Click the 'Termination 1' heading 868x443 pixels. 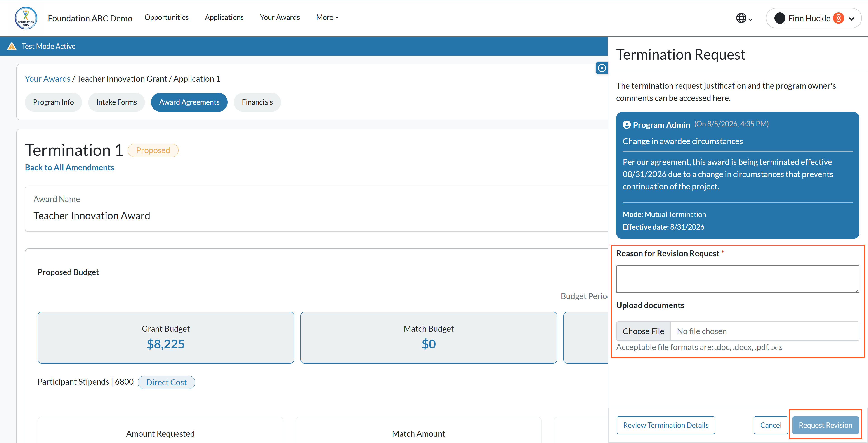tap(74, 150)
